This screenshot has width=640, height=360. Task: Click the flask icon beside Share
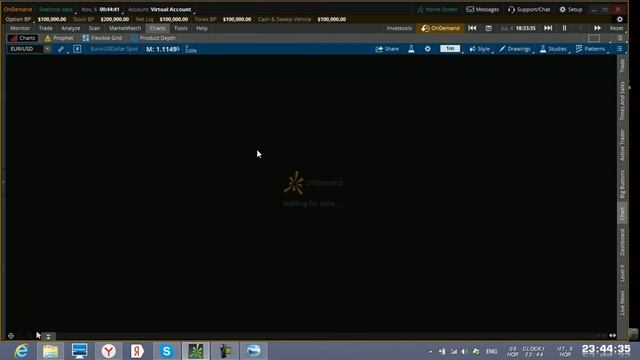tap(411, 49)
